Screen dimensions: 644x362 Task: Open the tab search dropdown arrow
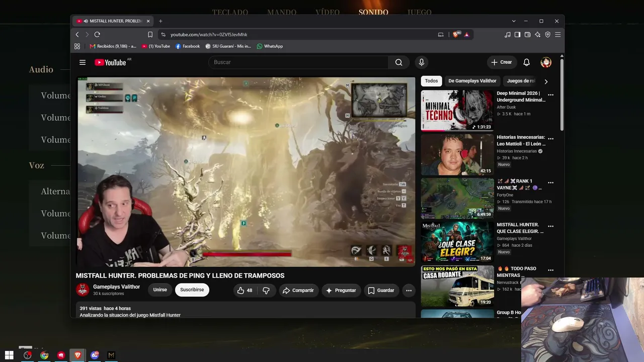[514, 21]
